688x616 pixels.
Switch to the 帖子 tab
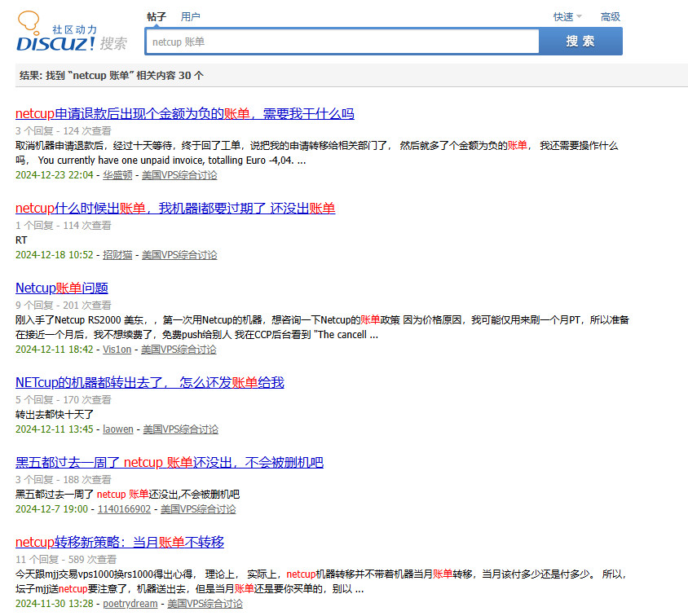click(x=157, y=17)
